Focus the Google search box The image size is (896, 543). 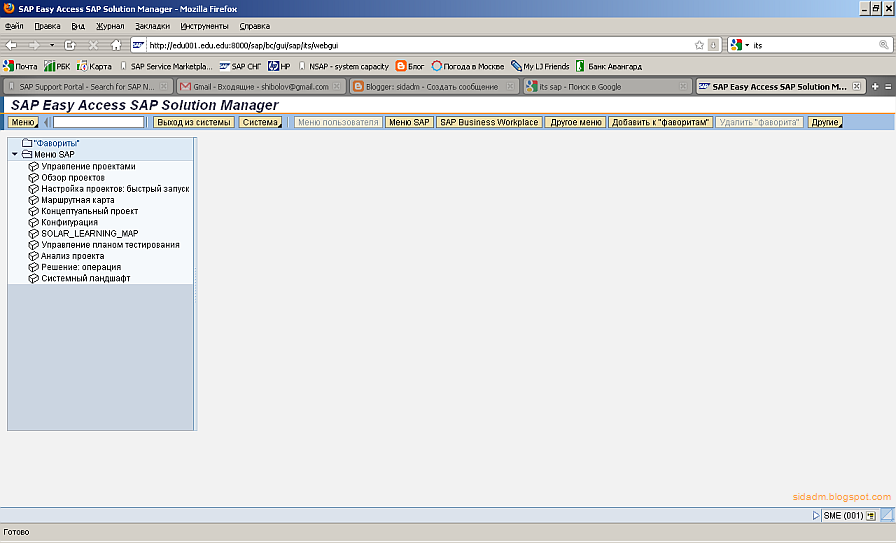point(814,45)
